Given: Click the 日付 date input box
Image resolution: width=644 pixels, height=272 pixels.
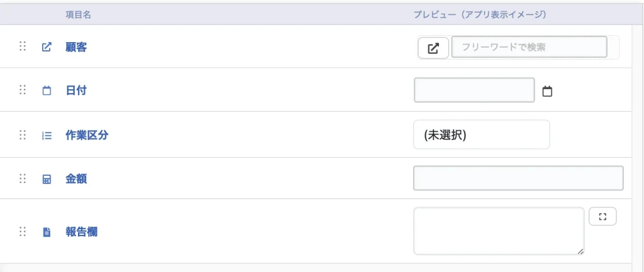Looking at the screenshot, I should coord(474,90).
